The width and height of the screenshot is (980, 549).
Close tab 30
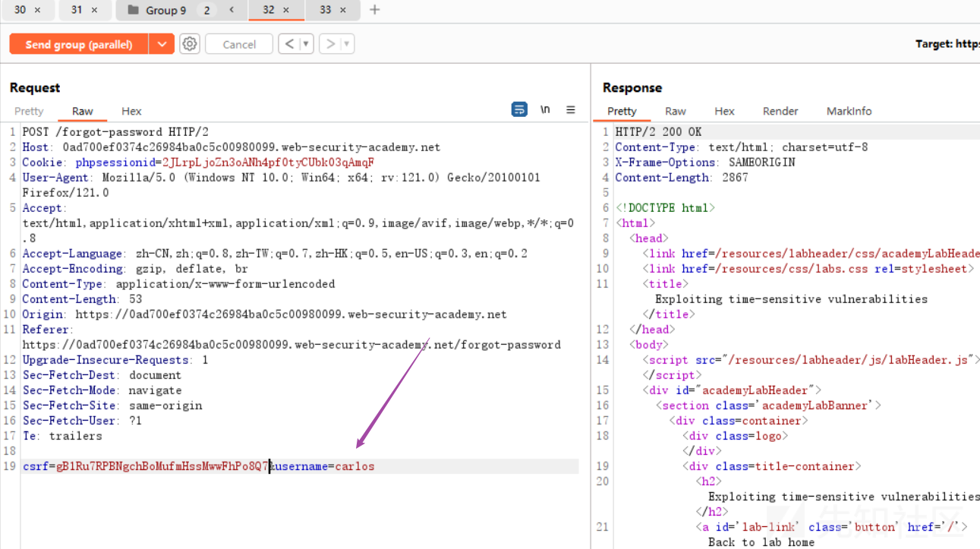[x=38, y=10]
